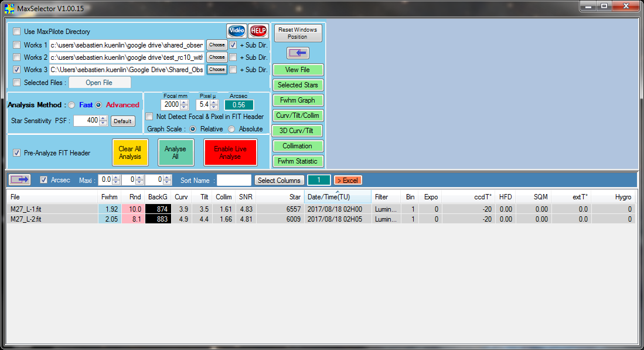The image size is (644, 350).
Task: Click the left arrow collapse icon
Action: point(298,53)
